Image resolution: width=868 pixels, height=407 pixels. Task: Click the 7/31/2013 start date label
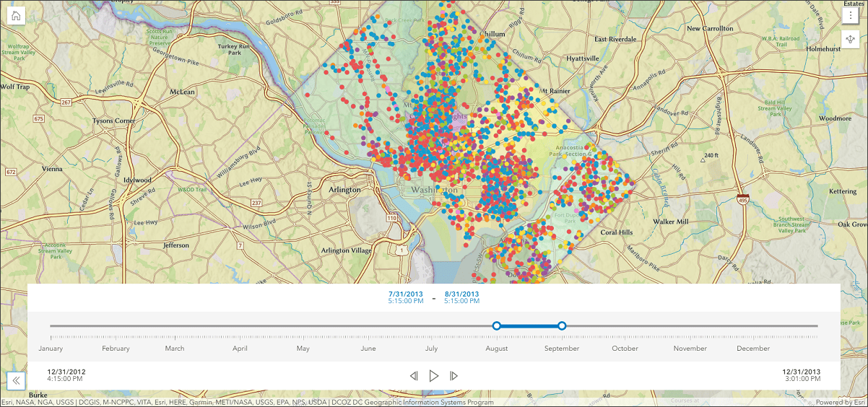pyautogui.click(x=405, y=294)
